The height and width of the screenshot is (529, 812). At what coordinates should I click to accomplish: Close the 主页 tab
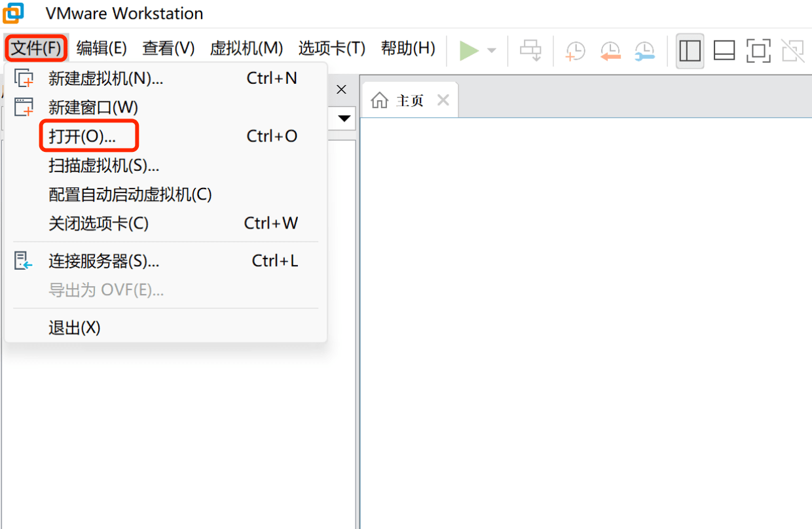point(443,100)
